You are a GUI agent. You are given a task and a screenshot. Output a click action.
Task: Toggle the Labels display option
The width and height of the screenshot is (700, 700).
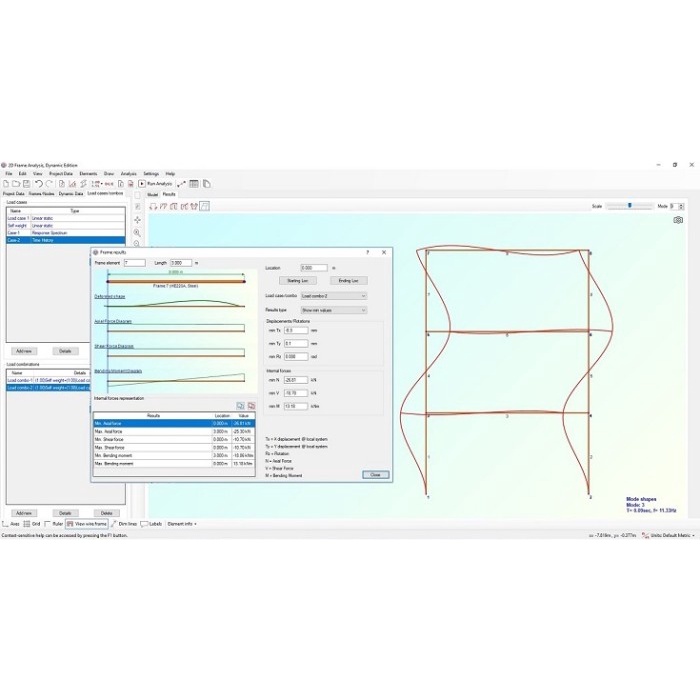tap(151, 524)
